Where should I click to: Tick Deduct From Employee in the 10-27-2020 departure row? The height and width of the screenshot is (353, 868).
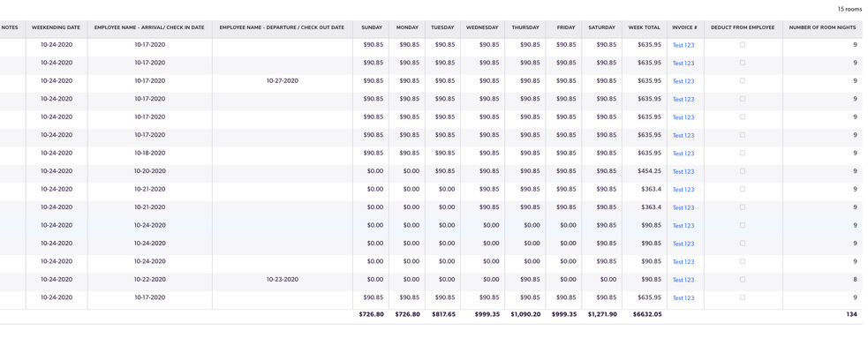pos(743,81)
